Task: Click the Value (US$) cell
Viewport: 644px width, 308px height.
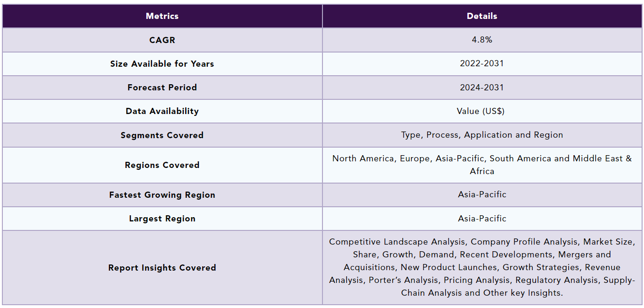Action: [x=482, y=111]
